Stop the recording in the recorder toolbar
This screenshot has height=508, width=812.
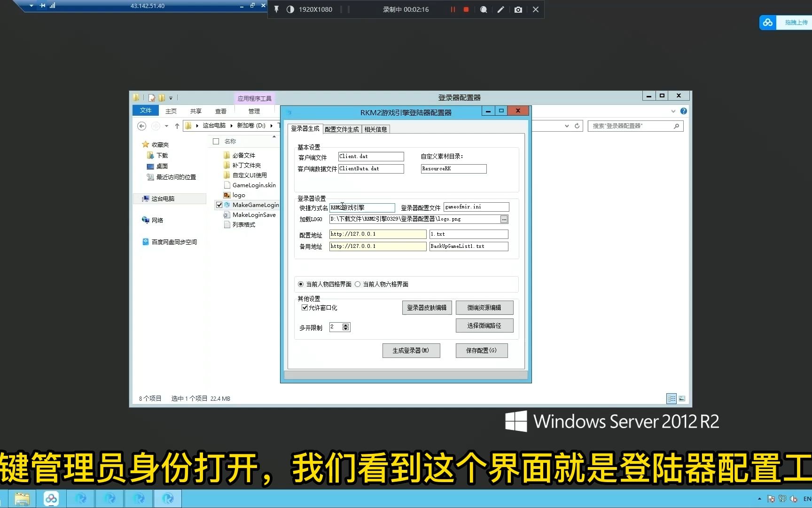tap(466, 9)
